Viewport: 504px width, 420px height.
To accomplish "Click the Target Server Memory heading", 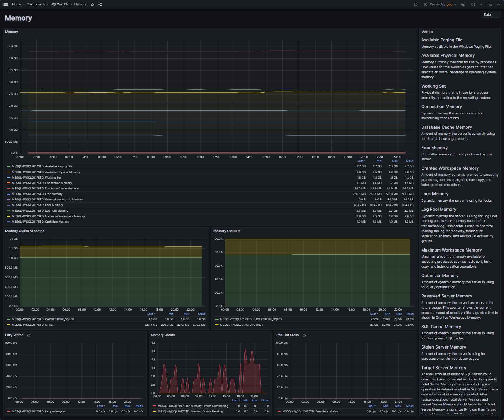I will point(443,368).
